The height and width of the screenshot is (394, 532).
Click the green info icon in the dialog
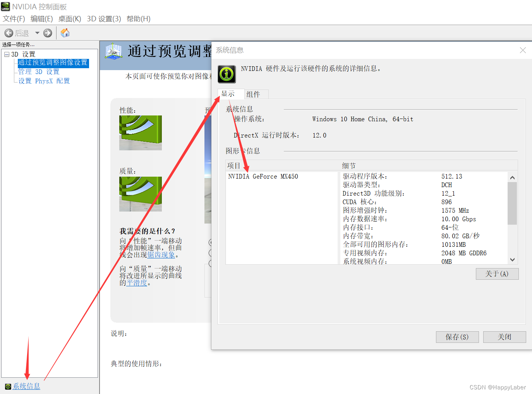(227, 74)
